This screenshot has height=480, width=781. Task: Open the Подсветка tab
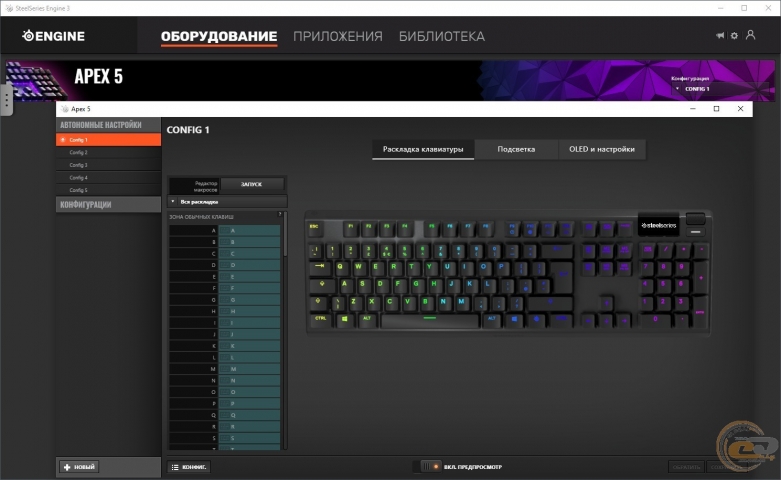[x=516, y=149]
